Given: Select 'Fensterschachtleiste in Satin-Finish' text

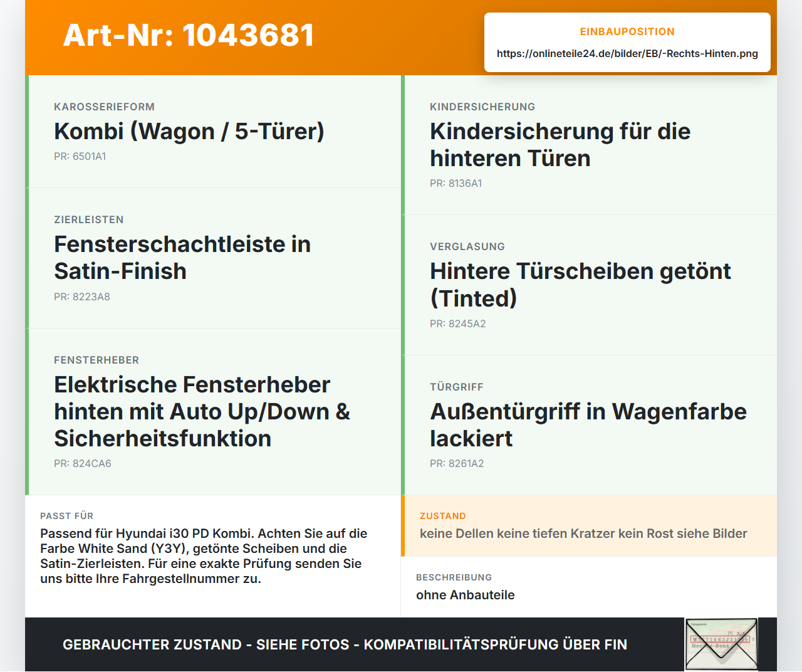Looking at the screenshot, I should click(182, 258).
